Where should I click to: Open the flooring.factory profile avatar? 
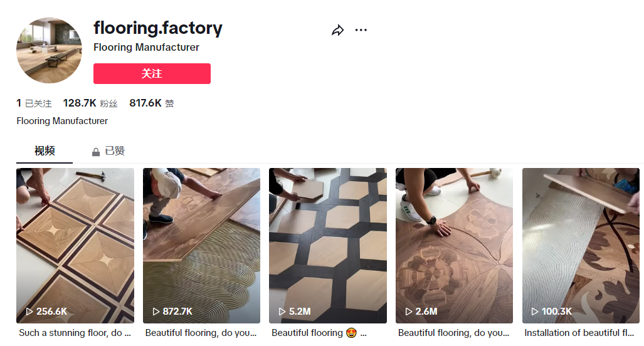49,51
